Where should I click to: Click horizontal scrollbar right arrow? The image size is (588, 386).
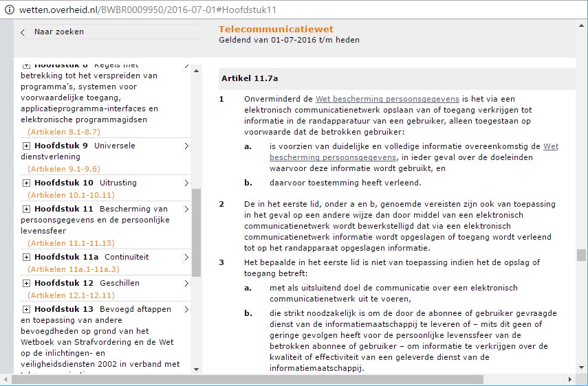point(570,379)
